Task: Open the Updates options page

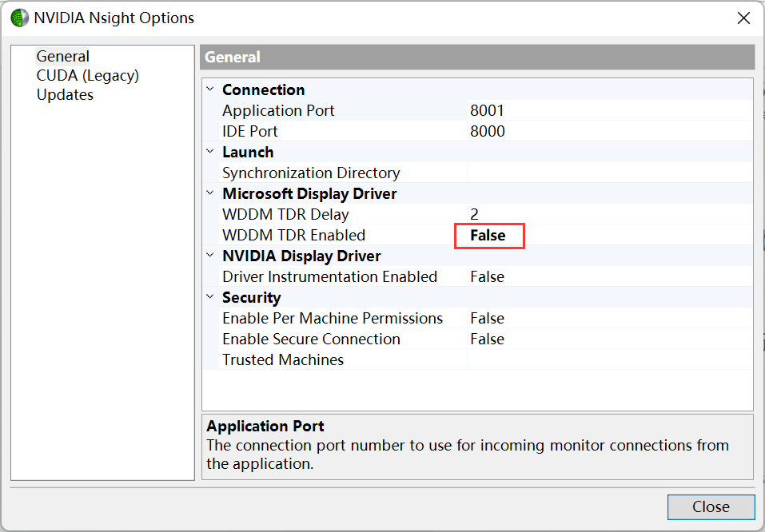Action: (x=65, y=94)
